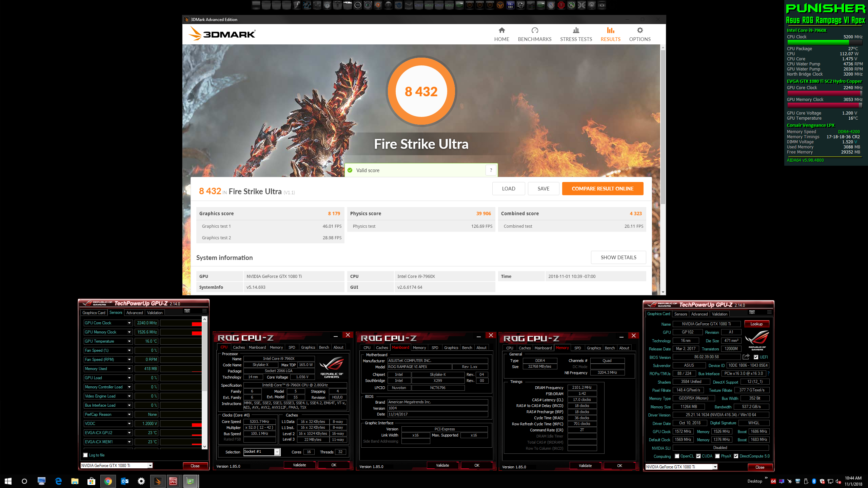
Task: Open Memory Used sensor dropdown
Action: click(129, 369)
